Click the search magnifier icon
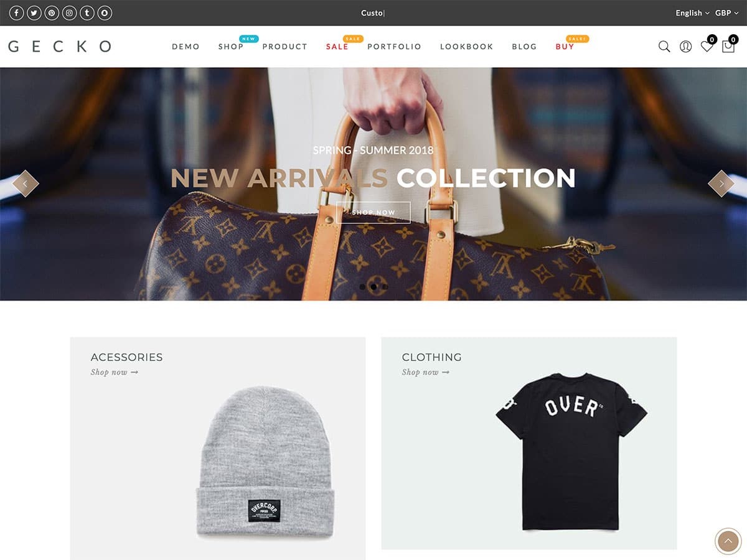The image size is (747, 560). click(664, 47)
